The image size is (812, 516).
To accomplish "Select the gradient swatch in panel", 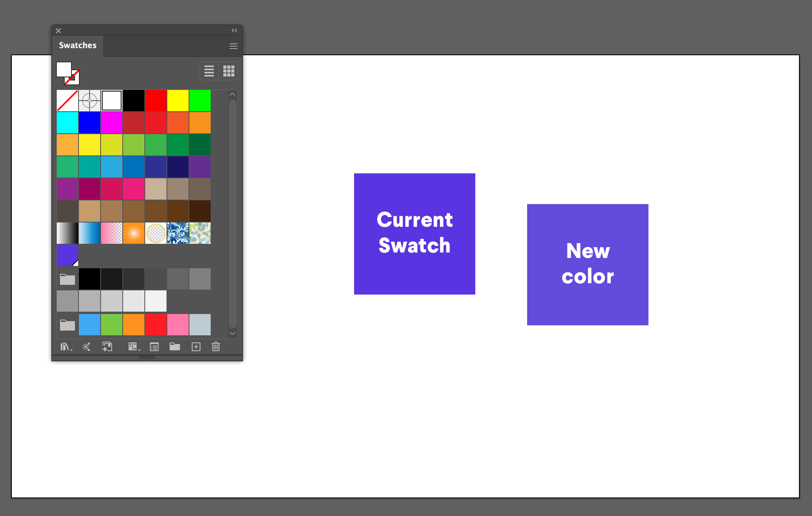I will tap(66, 233).
